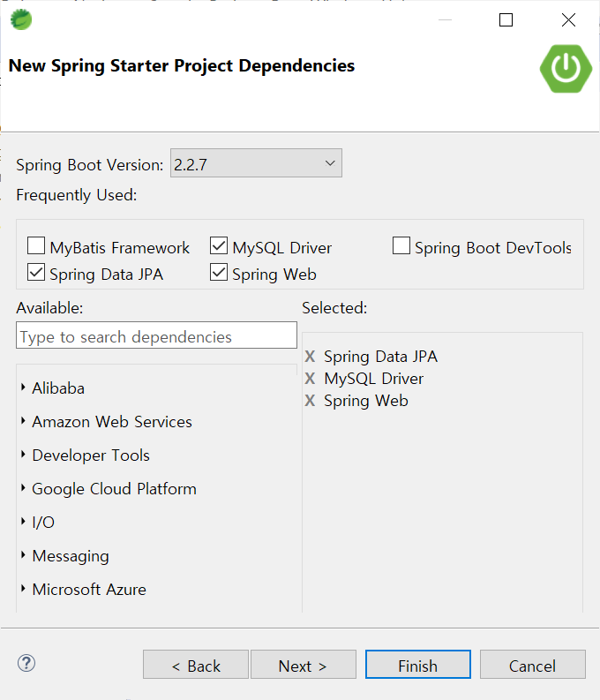Enable the MyBatis Framework checkbox
The height and width of the screenshot is (700, 600).
36,245
